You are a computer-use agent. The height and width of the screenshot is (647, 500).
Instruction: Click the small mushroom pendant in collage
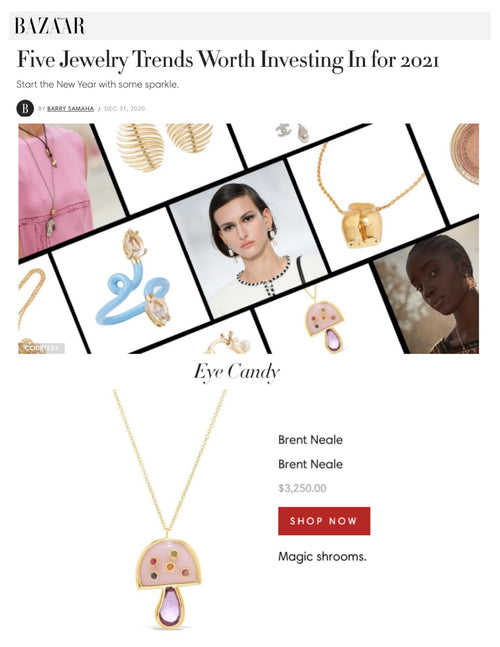pos(324,322)
